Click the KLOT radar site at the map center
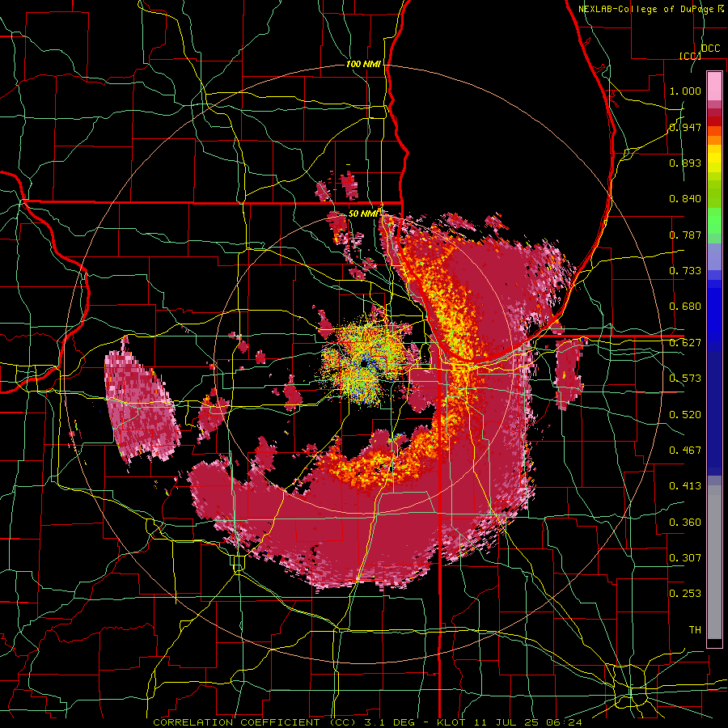 366,364
